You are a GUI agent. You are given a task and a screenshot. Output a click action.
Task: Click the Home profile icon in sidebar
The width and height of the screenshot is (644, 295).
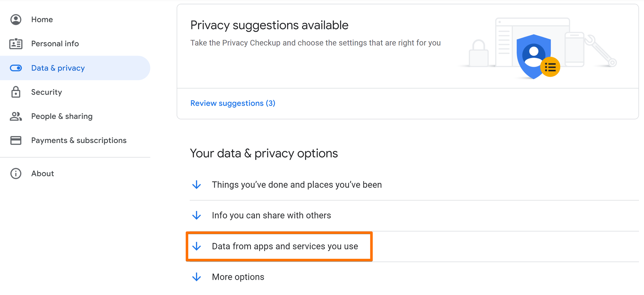16,20
